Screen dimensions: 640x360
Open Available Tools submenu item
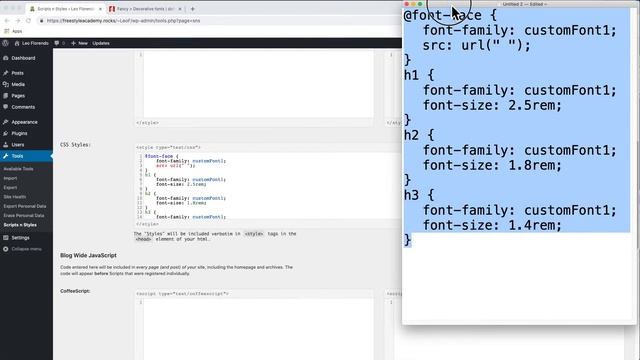[18, 169]
